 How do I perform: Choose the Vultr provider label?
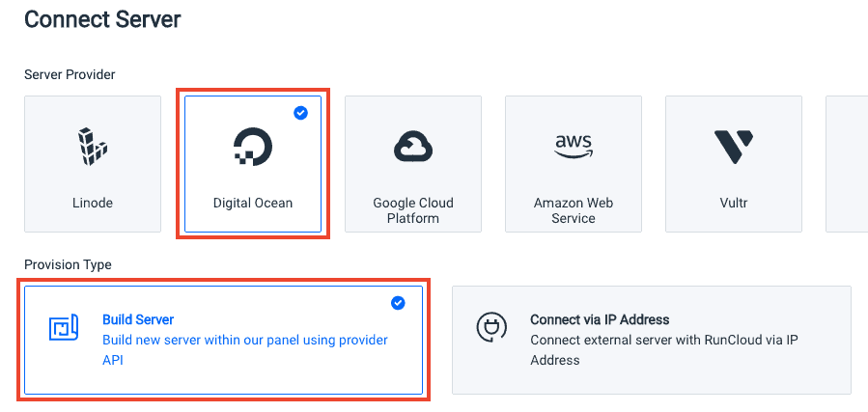tap(734, 203)
